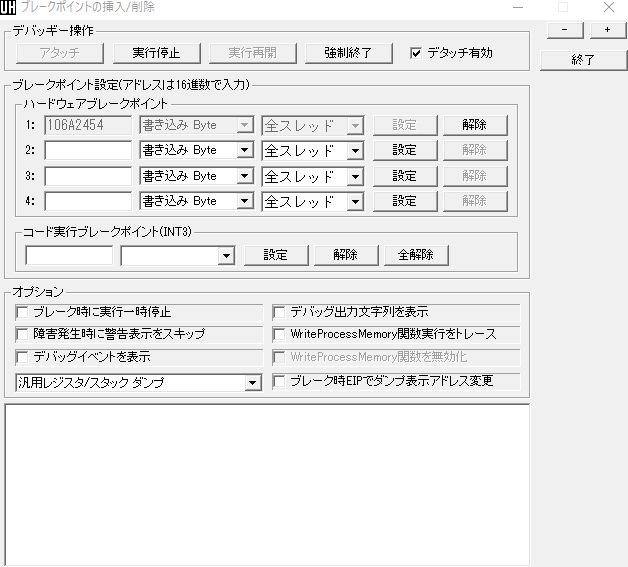This screenshot has width=628, height=567.
Task: Click the plus button at top right
Action: (608, 30)
